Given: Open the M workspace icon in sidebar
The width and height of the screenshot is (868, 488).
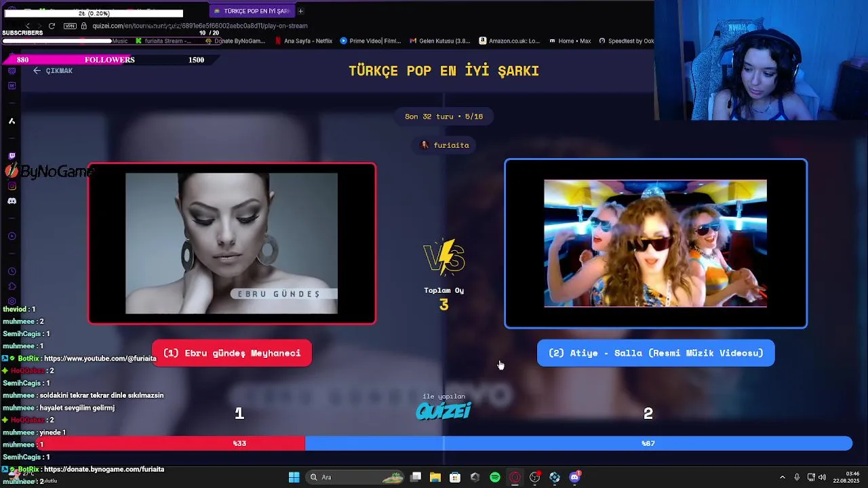Looking at the screenshot, I should tap(12, 85).
